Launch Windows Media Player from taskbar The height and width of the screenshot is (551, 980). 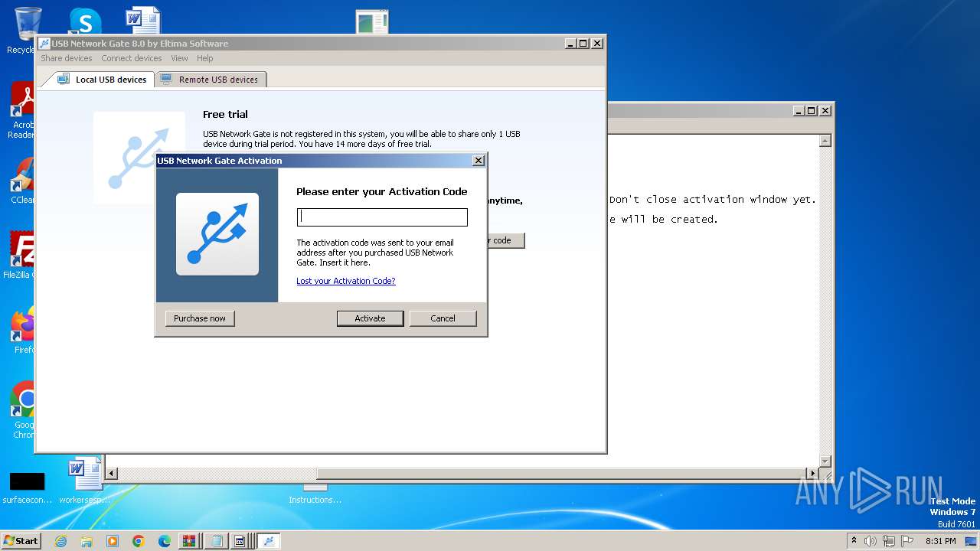coord(113,541)
